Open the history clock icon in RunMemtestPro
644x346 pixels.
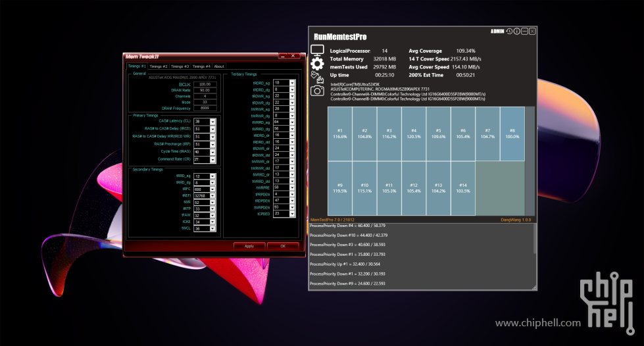(509, 31)
